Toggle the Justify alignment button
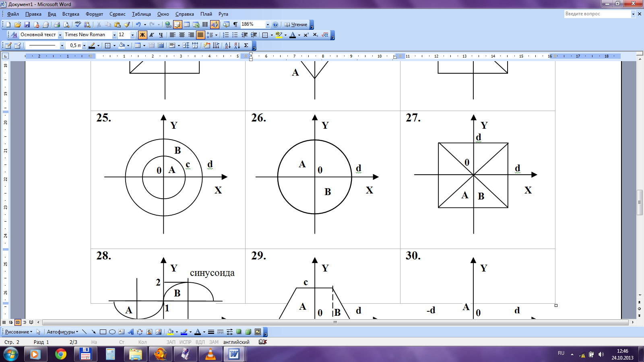The height and width of the screenshot is (362, 644). pos(200,35)
